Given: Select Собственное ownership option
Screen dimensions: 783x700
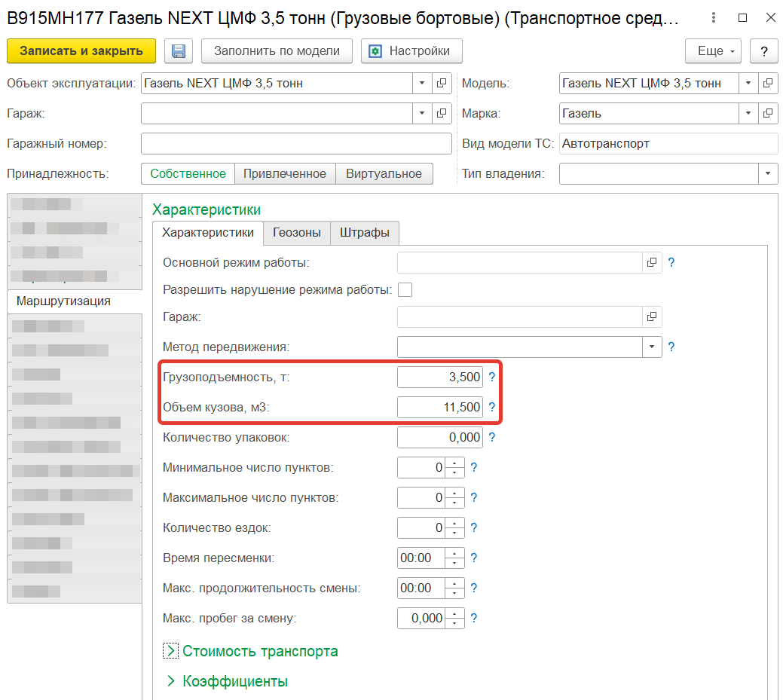Looking at the screenshot, I should 188,174.
